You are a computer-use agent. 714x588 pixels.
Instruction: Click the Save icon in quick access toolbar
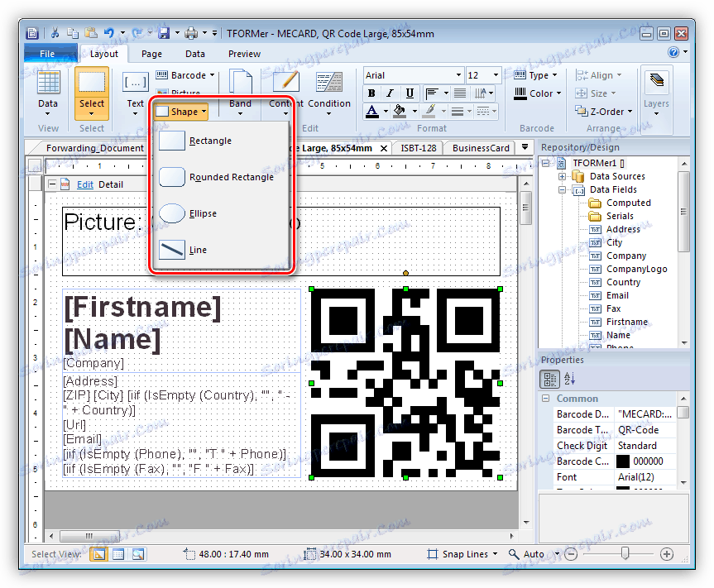[x=164, y=34]
